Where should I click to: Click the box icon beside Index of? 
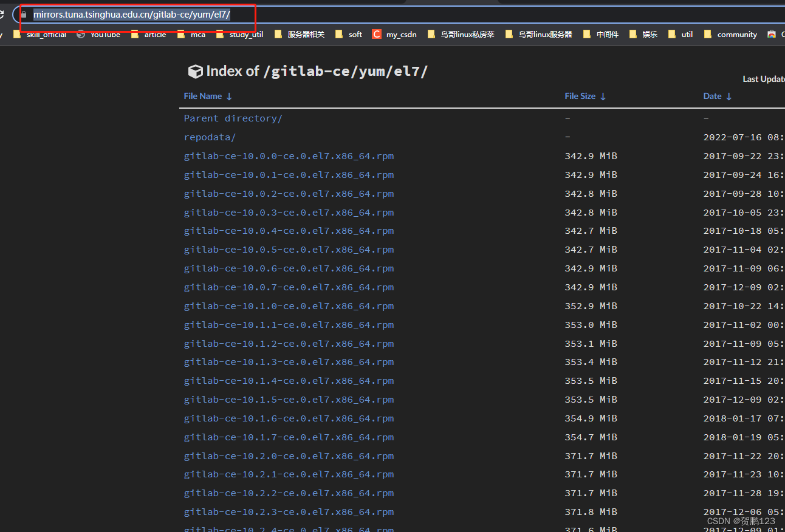(195, 72)
